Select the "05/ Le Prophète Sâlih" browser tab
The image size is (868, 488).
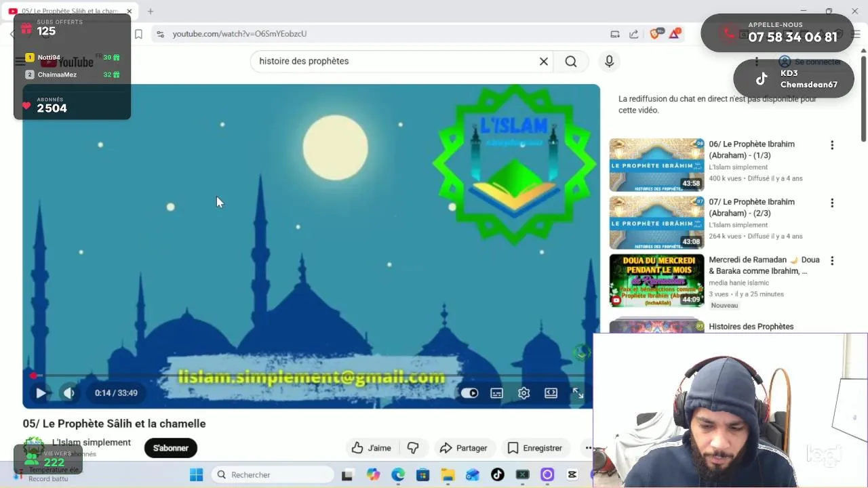pos(71,12)
